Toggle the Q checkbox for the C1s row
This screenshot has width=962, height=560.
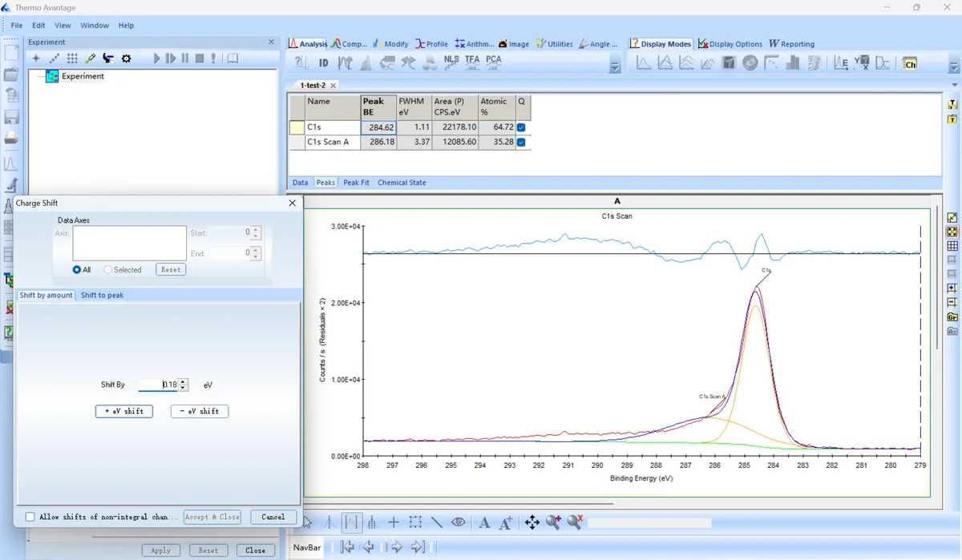coord(521,127)
